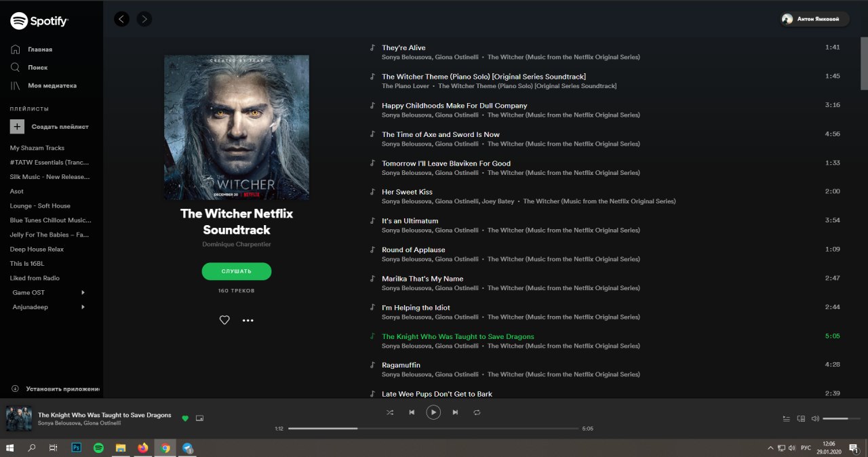Open The Piano Lover artist link
The width and height of the screenshot is (868, 457).
(x=406, y=86)
